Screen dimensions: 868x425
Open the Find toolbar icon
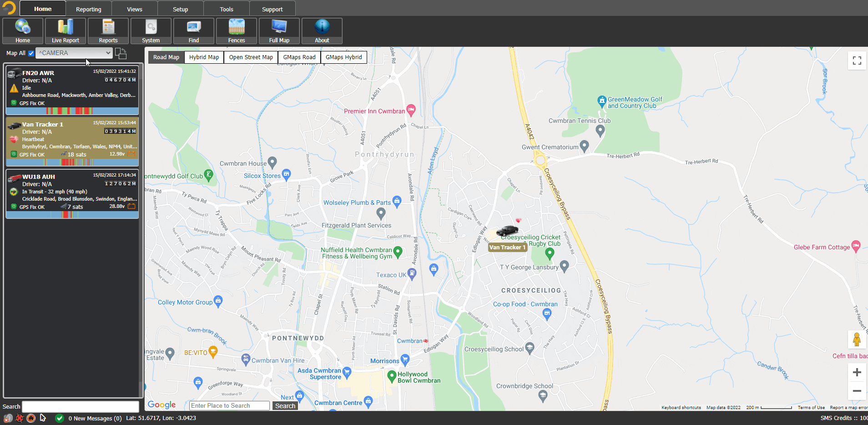tap(194, 31)
